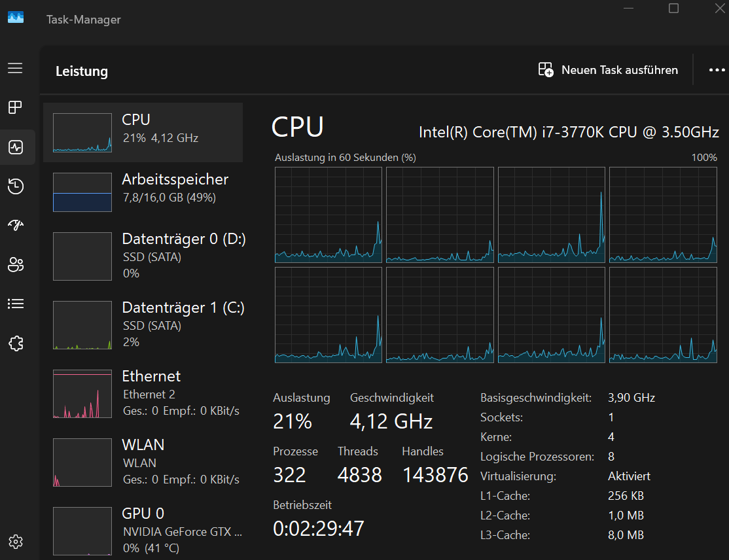Click the Prozesse count 322

290,475
